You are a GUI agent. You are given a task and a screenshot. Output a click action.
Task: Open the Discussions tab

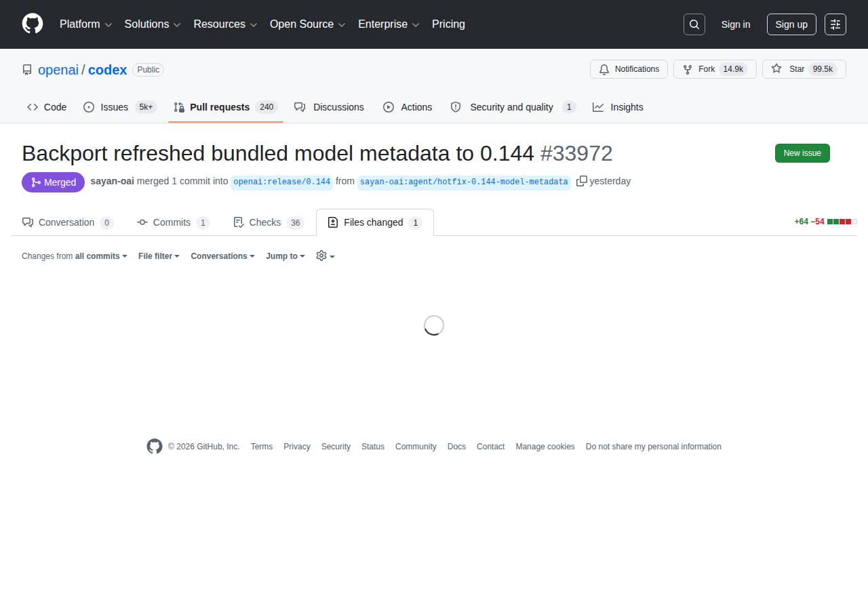329,107
